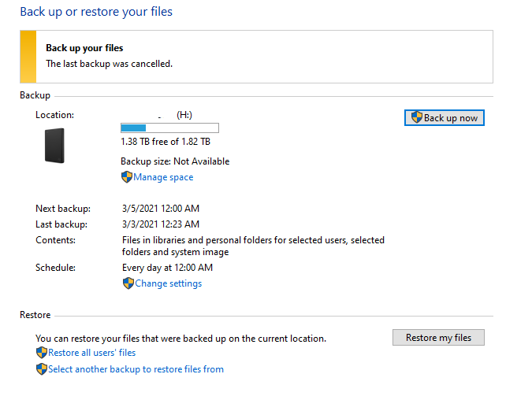532x411 pixels.
Task: Click the shield icon beside Select another backup
Action: [41, 369]
